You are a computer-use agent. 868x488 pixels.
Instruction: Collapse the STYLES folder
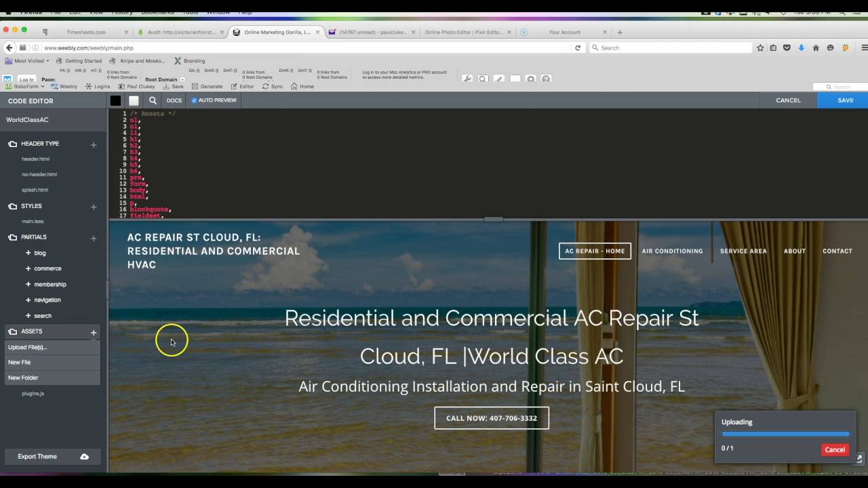click(x=12, y=206)
